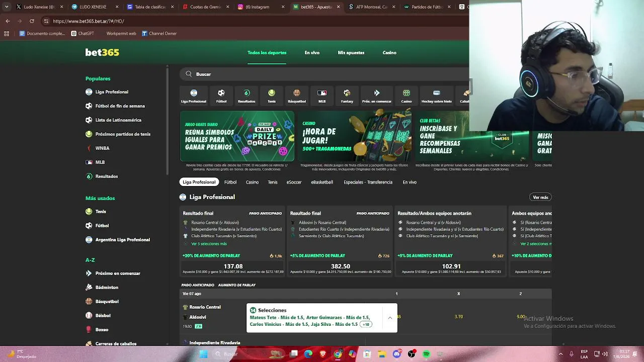Open Argentina Liga Profesional in Más usados
This screenshot has height=362, width=644.
point(122,240)
